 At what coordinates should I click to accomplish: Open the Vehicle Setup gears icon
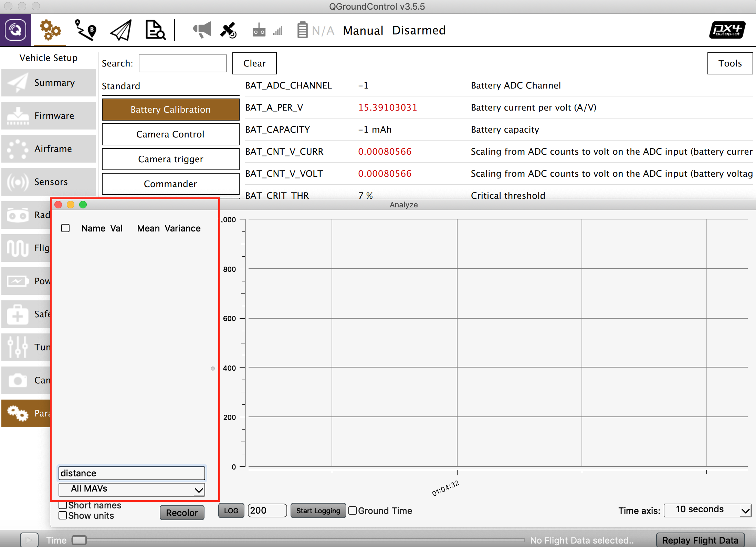click(x=50, y=30)
